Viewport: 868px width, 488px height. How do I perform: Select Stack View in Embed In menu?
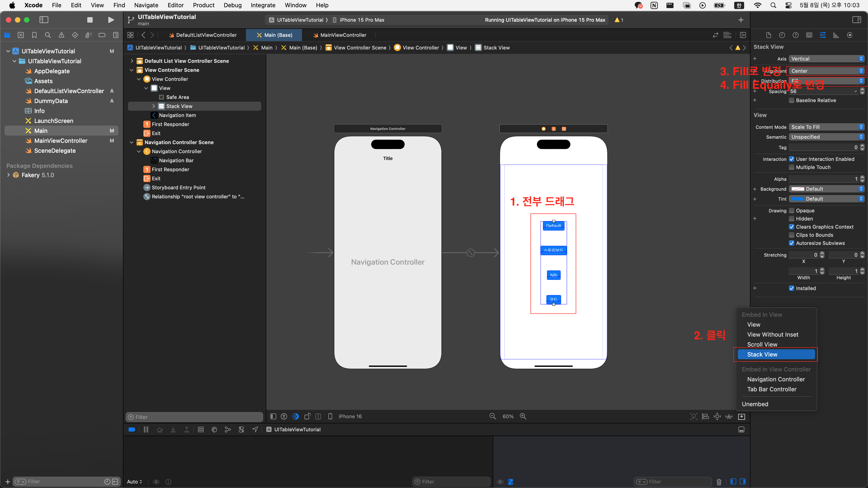[776, 354]
